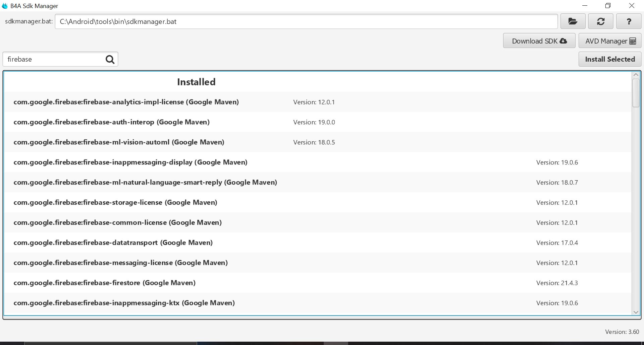Click Version: 18.0.5 value
The image size is (644, 345).
point(314,142)
